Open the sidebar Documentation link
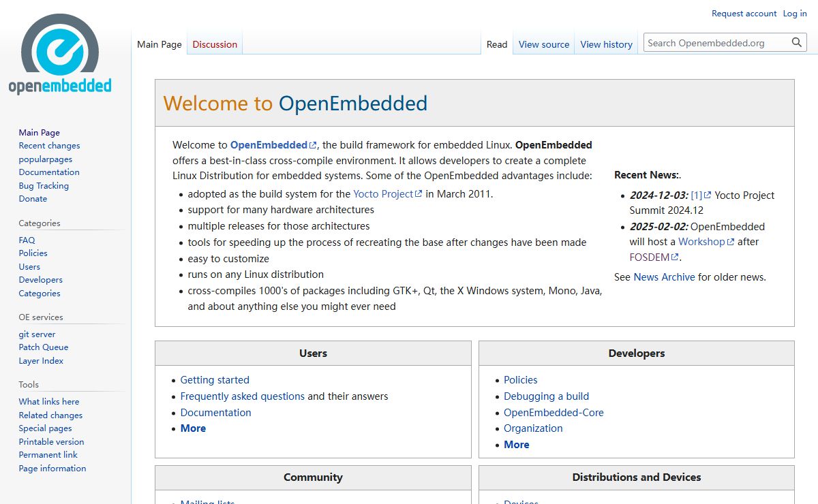The height and width of the screenshot is (504, 818). tap(49, 172)
